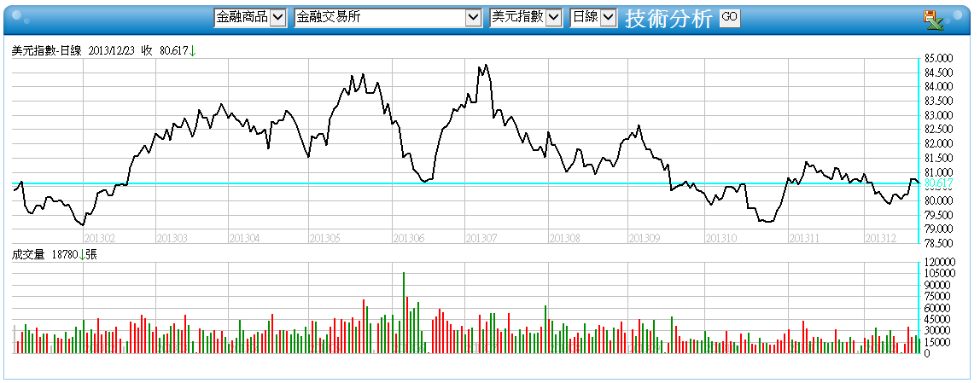Click the 79.000 price axis label
980x383 pixels.
pyautogui.click(x=938, y=229)
